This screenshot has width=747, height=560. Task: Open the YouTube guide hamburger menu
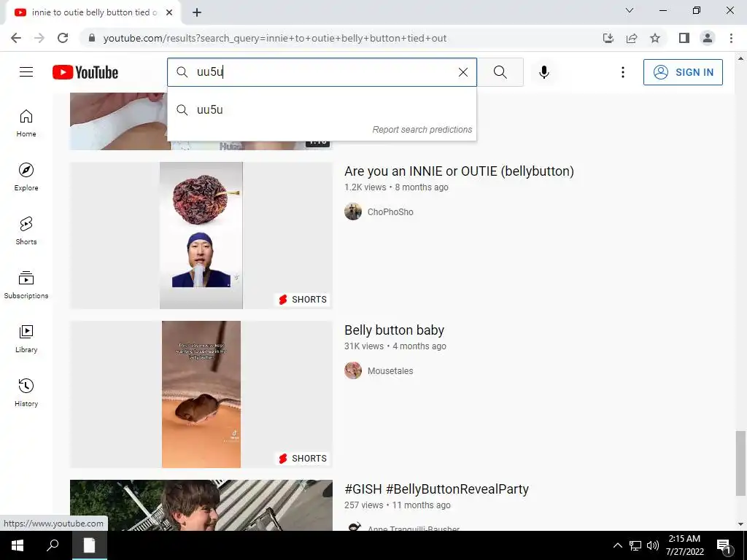pyautogui.click(x=26, y=72)
